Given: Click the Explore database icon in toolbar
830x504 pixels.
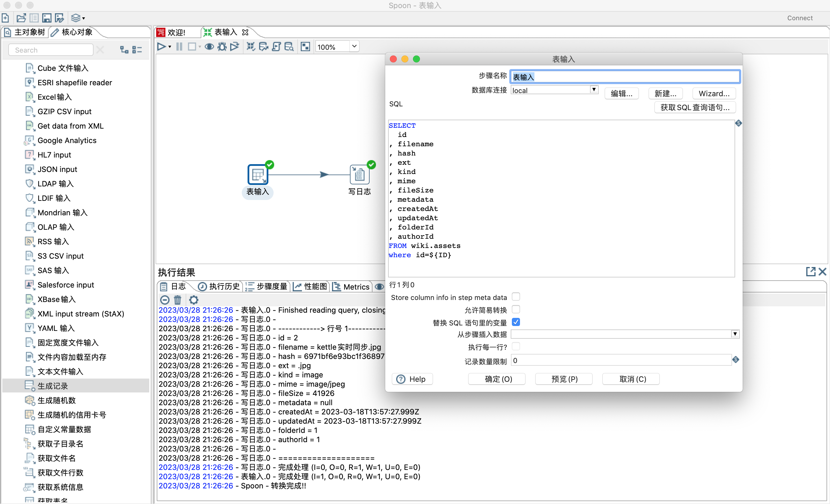Looking at the screenshot, I should [x=289, y=47].
